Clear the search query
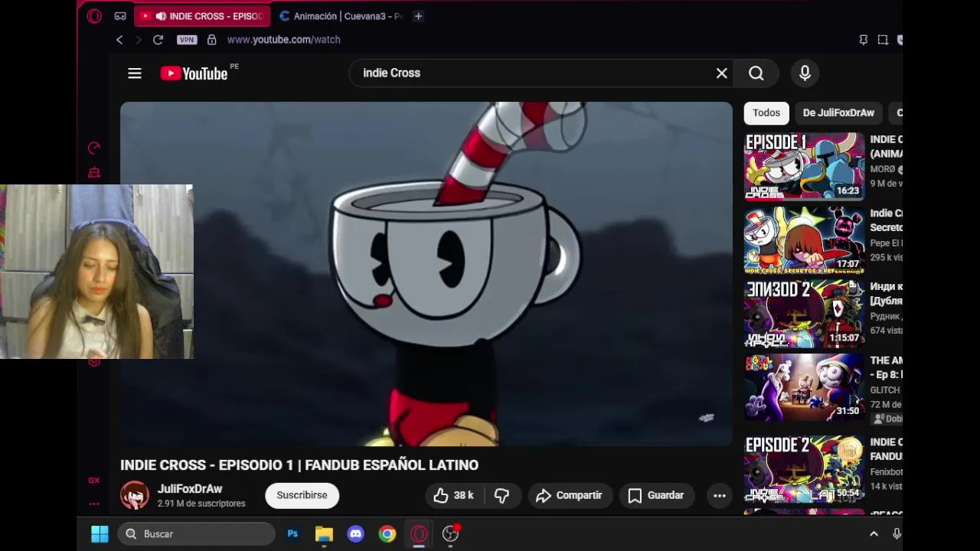Viewport: 980px width, 551px height. click(722, 73)
